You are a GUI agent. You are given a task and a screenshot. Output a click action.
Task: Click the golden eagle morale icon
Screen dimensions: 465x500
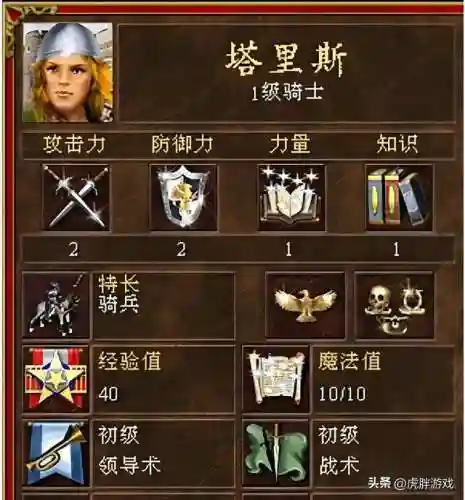[305, 305]
